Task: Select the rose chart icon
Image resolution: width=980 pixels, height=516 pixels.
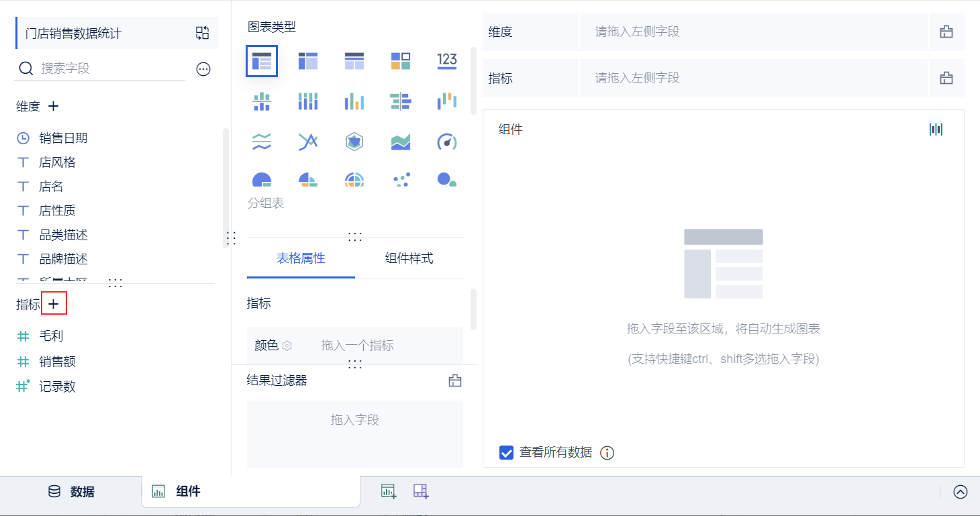Action: pos(308,179)
